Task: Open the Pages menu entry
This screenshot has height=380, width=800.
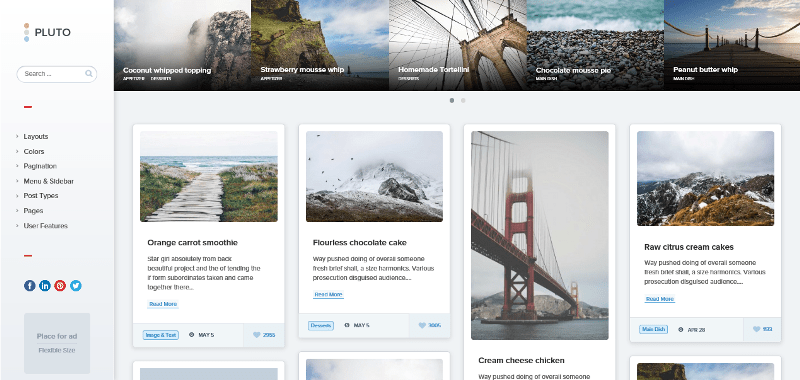Action: (33, 211)
